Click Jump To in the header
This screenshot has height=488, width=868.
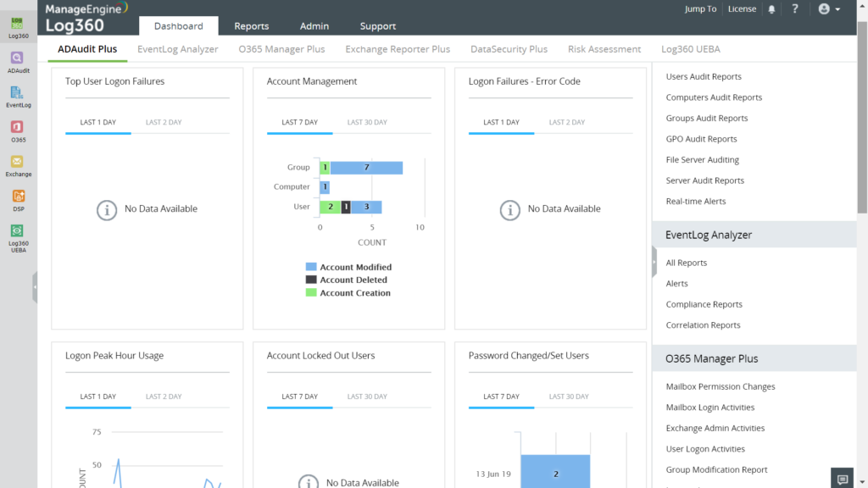point(700,8)
